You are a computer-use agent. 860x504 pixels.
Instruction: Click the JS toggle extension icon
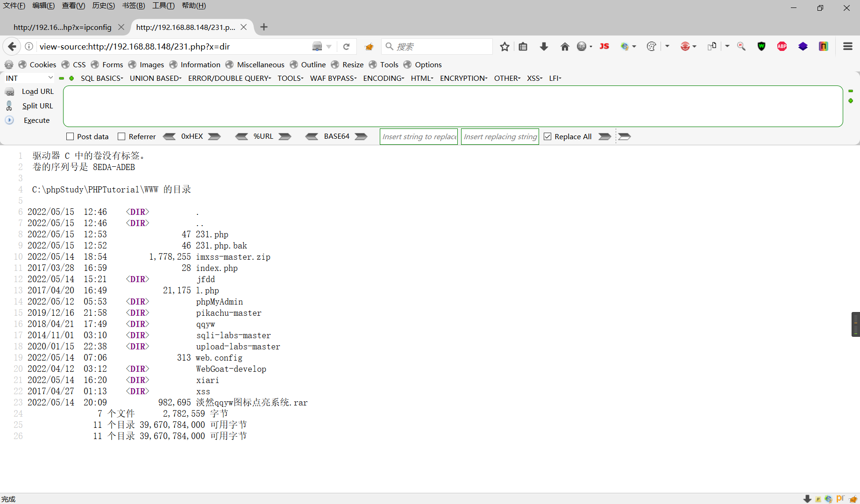(x=604, y=46)
